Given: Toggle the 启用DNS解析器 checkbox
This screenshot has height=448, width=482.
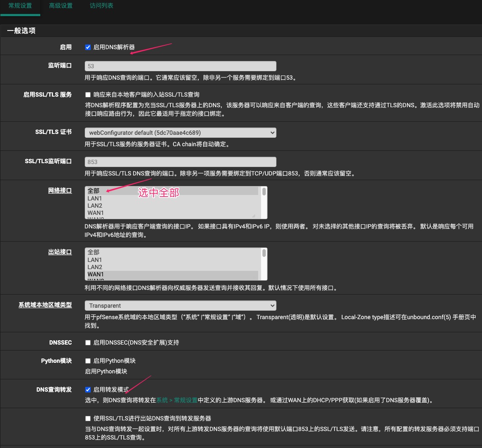Looking at the screenshot, I should (x=88, y=47).
